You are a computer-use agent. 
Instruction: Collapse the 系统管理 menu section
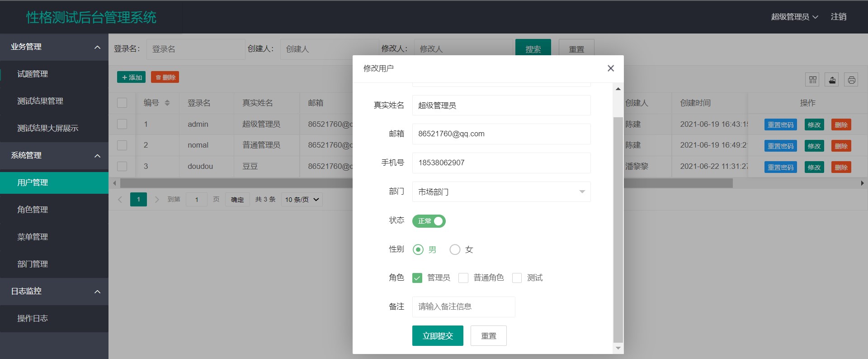[54, 156]
